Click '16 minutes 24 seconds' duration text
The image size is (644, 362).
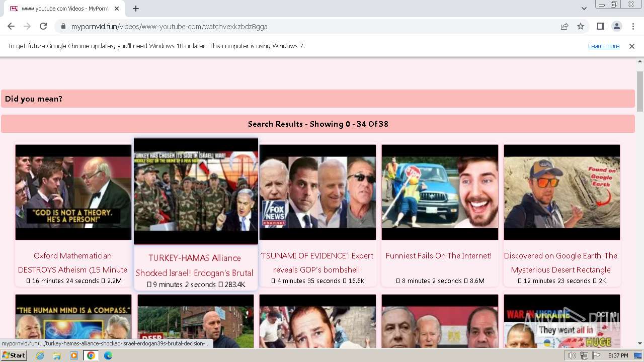65,281
